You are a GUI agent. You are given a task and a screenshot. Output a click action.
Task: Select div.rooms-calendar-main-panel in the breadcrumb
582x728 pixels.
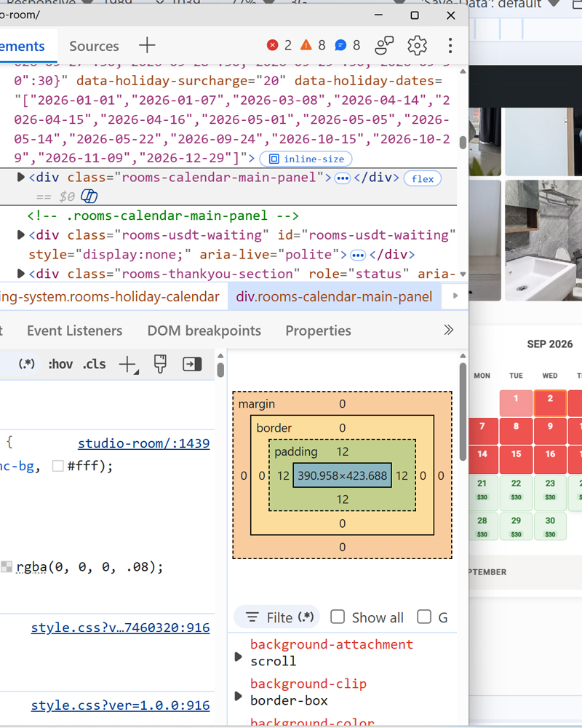click(334, 297)
